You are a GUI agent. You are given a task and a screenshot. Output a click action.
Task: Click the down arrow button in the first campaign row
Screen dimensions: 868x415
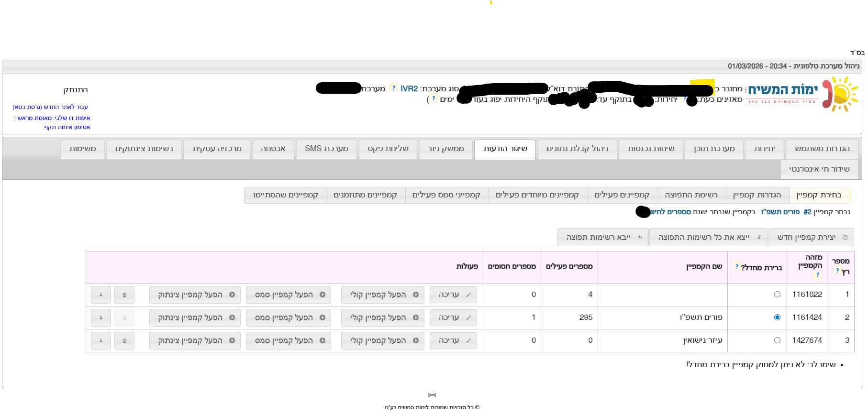click(x=101, y=295)
